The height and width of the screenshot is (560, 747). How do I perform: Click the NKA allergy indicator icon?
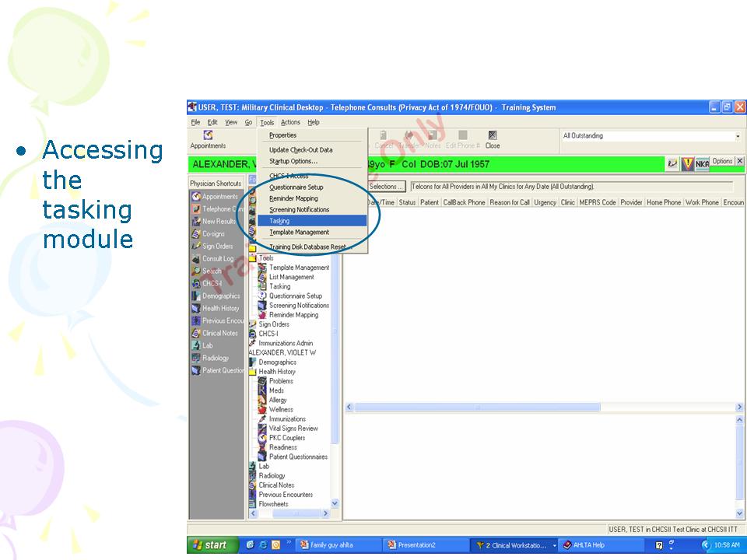pos(702,163)
